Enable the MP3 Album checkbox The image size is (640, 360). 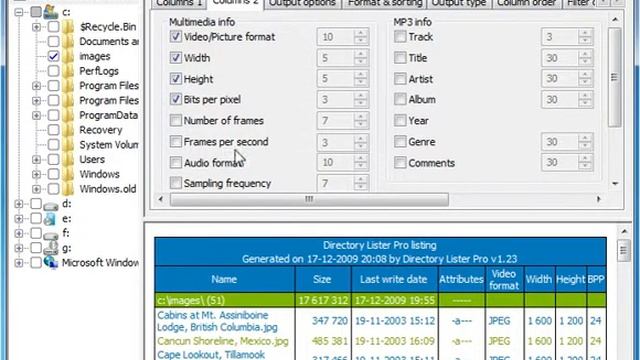click(400, 99)
